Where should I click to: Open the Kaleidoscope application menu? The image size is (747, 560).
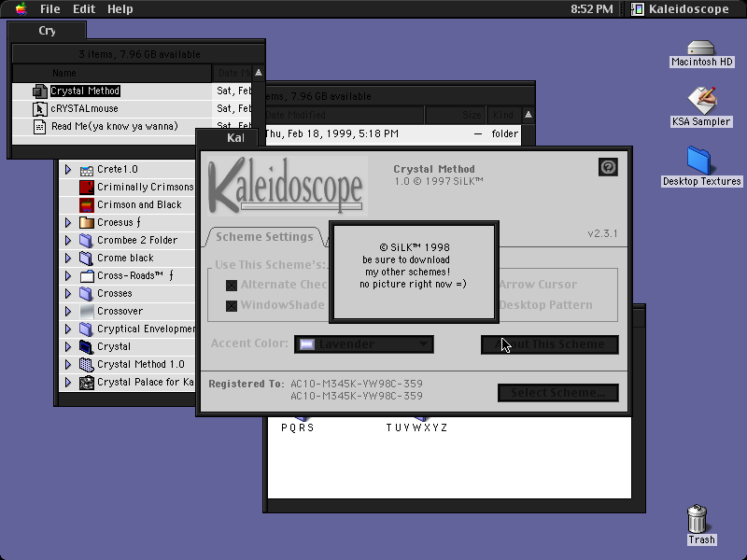point(681,8)
